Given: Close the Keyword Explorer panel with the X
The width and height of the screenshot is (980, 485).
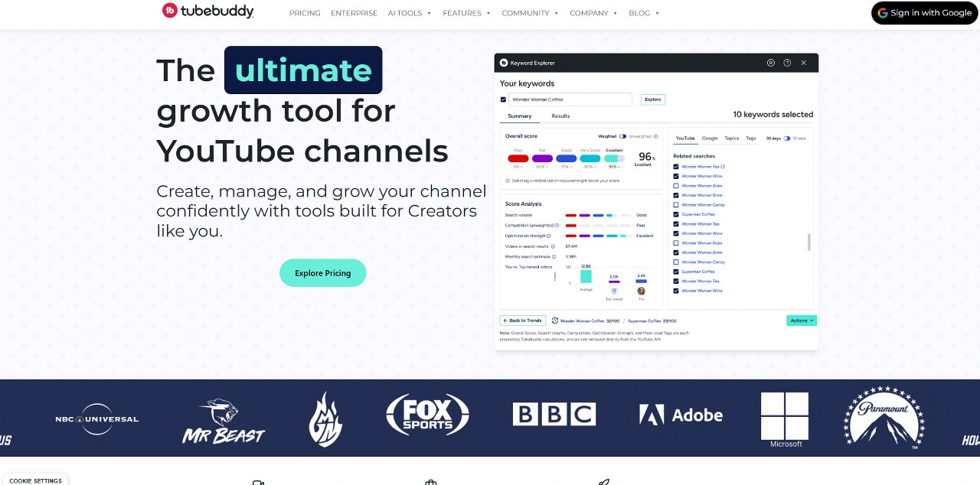Looking at the screenshot, I should click(x=803, y=63).
